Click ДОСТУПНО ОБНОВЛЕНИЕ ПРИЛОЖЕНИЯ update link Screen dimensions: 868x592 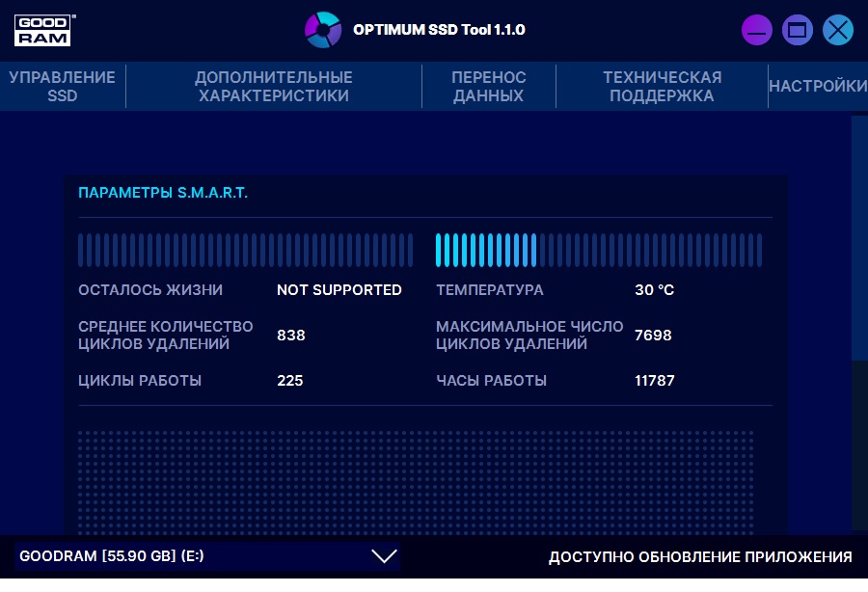700,557
